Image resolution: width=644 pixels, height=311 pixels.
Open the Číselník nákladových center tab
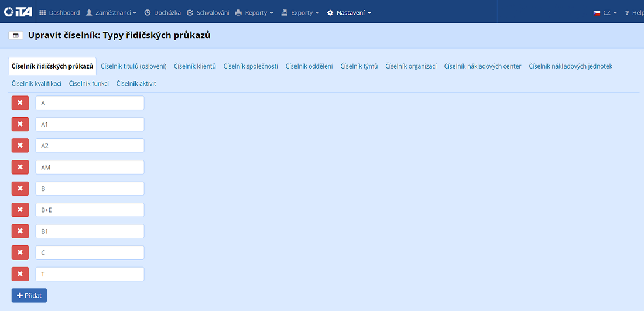pyautogui.click(x=482, y=66)
